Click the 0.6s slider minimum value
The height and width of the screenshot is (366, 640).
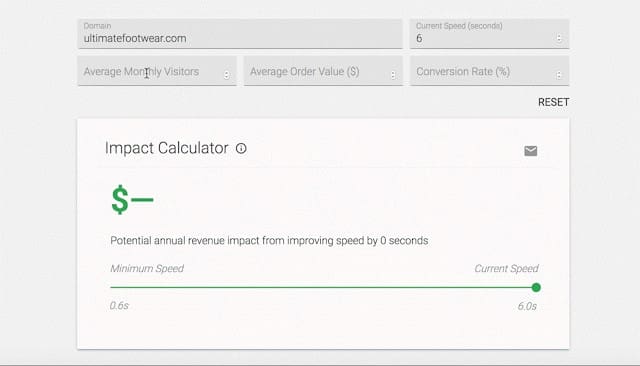(x=119, y=306)
